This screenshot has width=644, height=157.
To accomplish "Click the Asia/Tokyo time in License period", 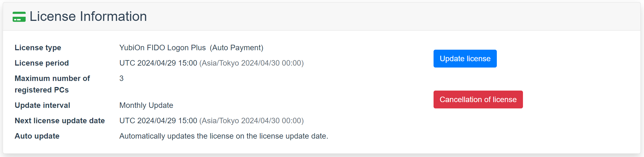I will pyautogui.click(x=251, y=63).
